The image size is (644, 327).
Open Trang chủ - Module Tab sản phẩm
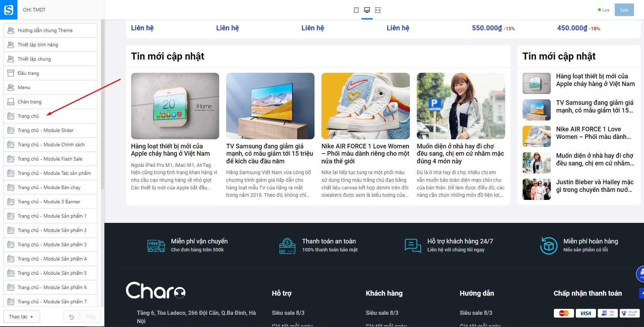(50, 173)
